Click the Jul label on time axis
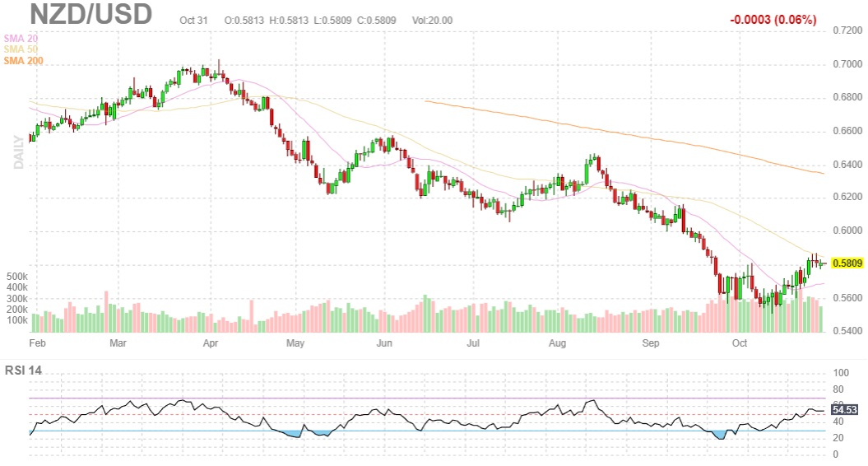The image size is (868, 466). pyautogui.click(x=473, y=343)
